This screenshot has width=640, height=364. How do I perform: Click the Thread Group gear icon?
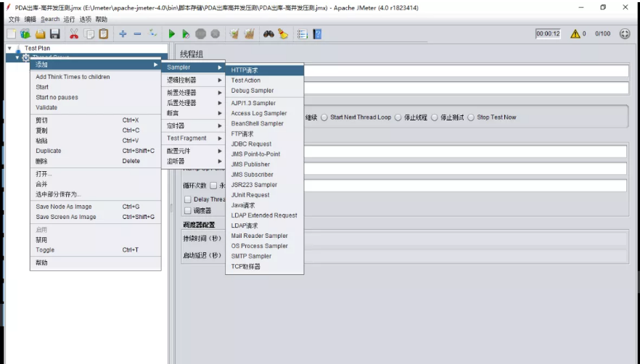25,57
